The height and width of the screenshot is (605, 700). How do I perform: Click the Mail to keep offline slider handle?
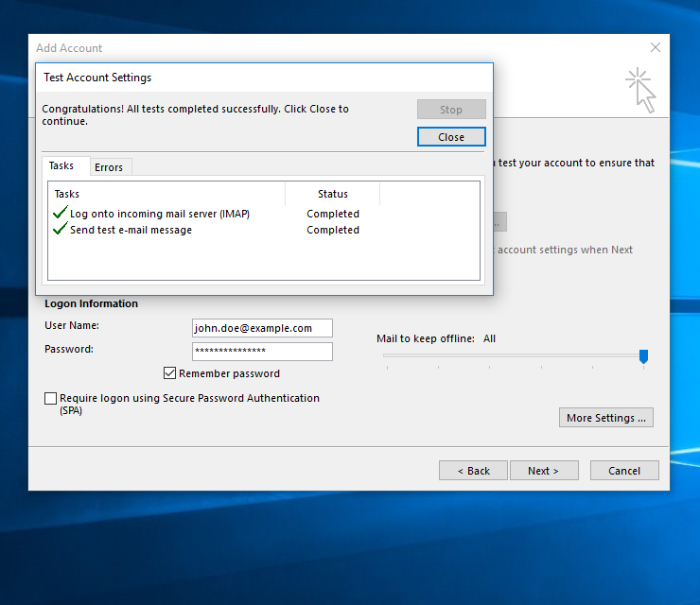(643, 356)
